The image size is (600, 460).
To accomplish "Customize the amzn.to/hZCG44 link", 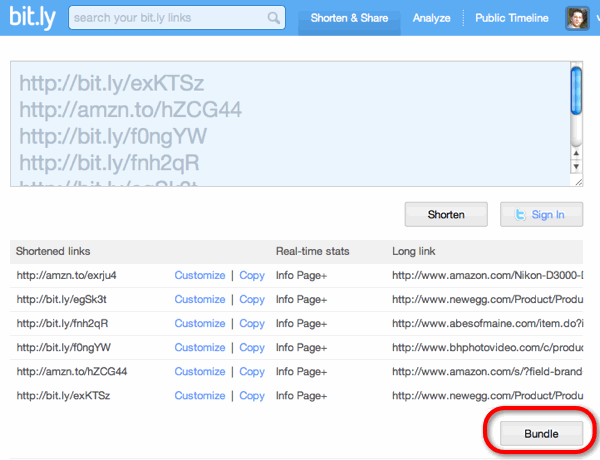I will click(200, 371).
